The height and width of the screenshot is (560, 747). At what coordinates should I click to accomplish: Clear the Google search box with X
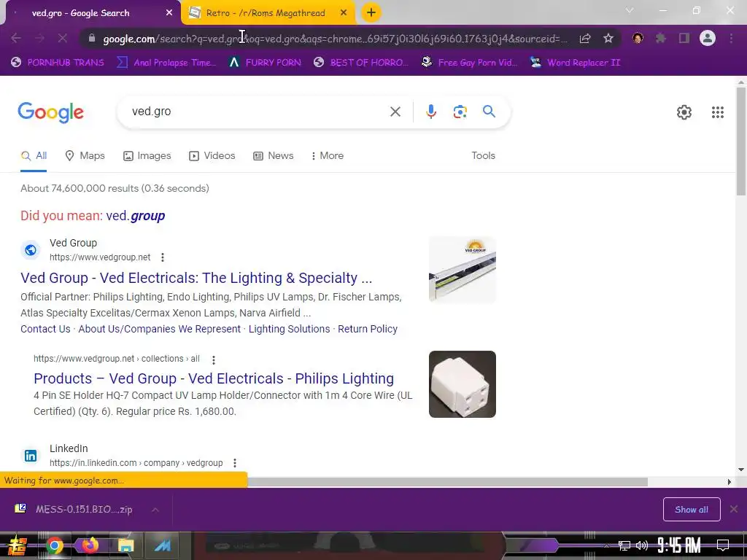point(395,112)
